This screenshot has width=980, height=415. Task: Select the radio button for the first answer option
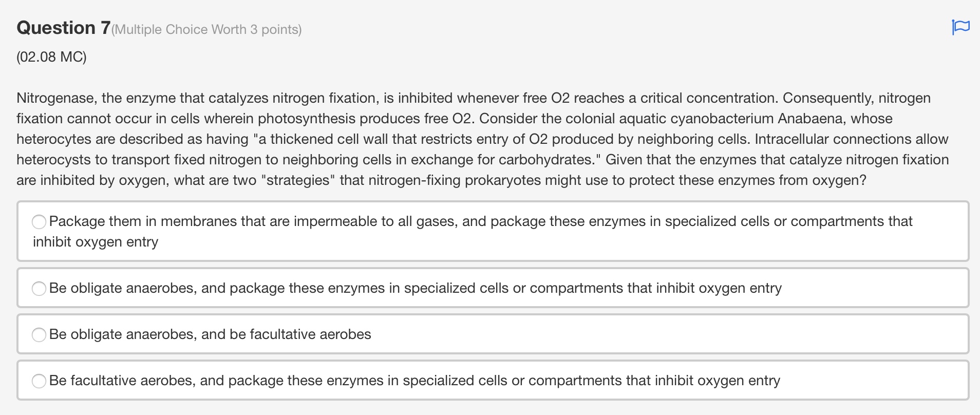click(39, 222)
